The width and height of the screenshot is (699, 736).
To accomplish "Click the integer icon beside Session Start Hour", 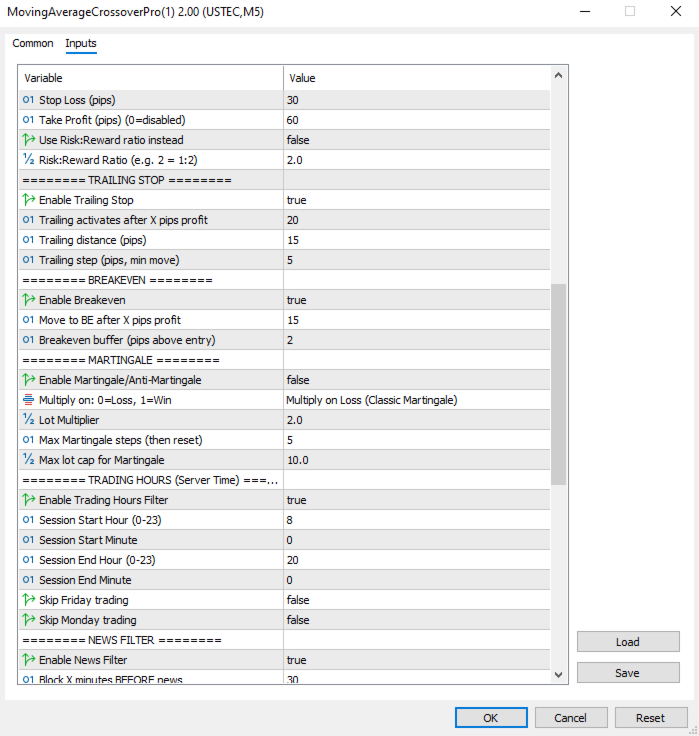I will [x=28, y=520].
